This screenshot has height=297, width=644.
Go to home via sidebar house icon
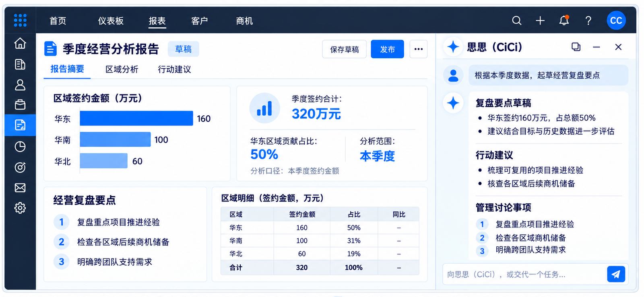20,43
